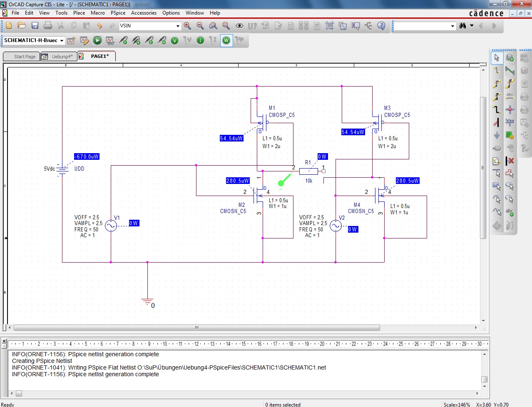Image resolution: width=532 pixels, height=407 pixels.
Task: Create a new document
Action: [x=9, y=26]
